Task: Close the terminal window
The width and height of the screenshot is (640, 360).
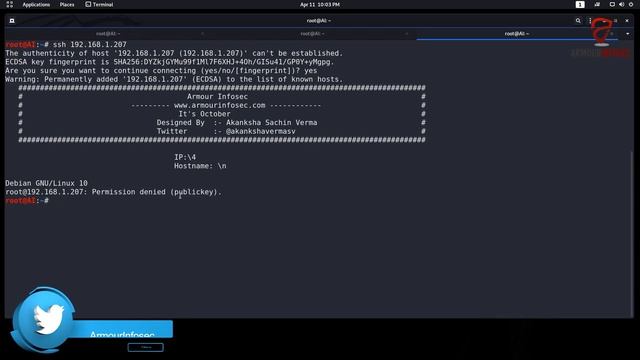Action: pyautogui.click(x=627, y=20)
